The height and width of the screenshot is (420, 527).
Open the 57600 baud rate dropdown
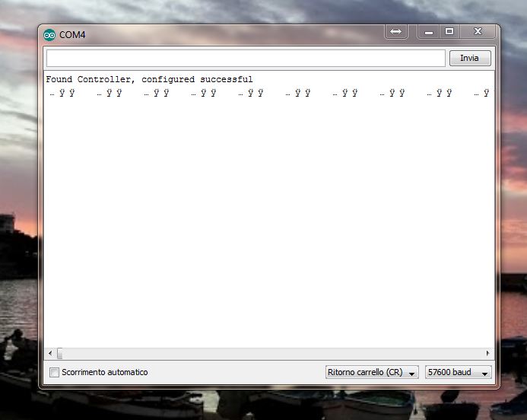click(458, 372)
